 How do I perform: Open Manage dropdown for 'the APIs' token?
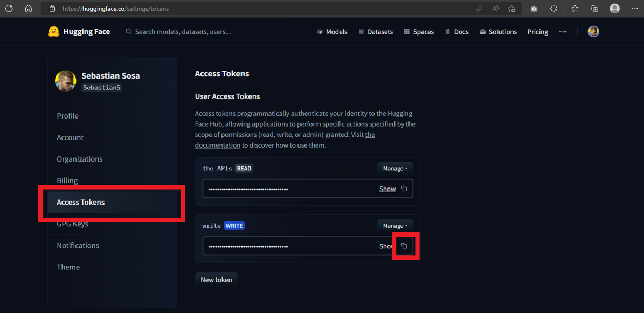click(395, 169)
